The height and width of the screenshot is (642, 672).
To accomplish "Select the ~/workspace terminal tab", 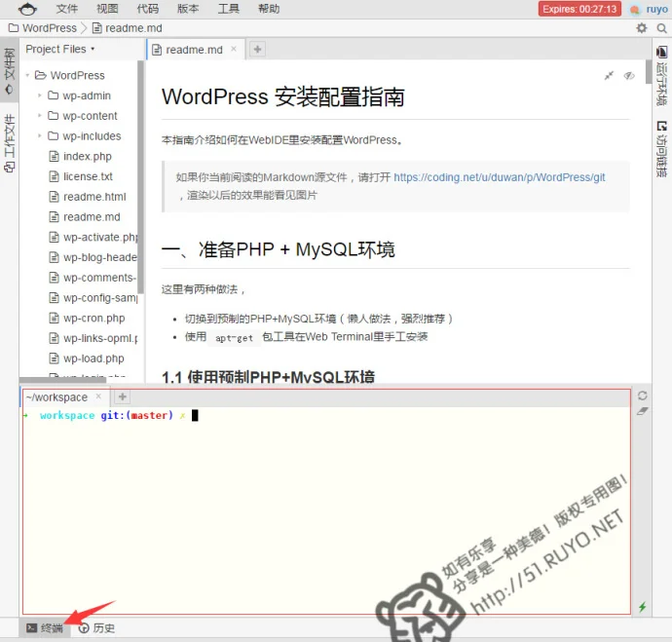I will click(56, 397).
